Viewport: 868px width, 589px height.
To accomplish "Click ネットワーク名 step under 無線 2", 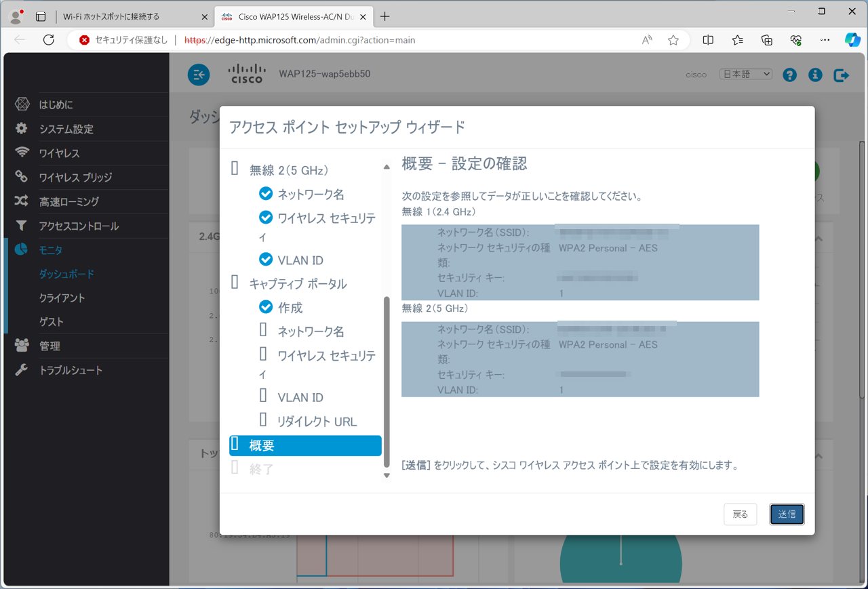I will click(x=311, y=195).
